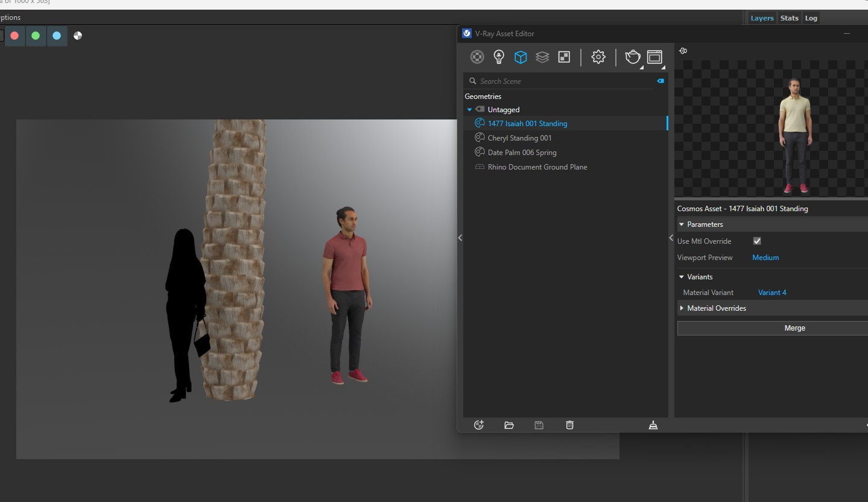Click the purge unused assets broom icon
The width and height of the screenshot is (868, 502).
[x=653, y=425]
